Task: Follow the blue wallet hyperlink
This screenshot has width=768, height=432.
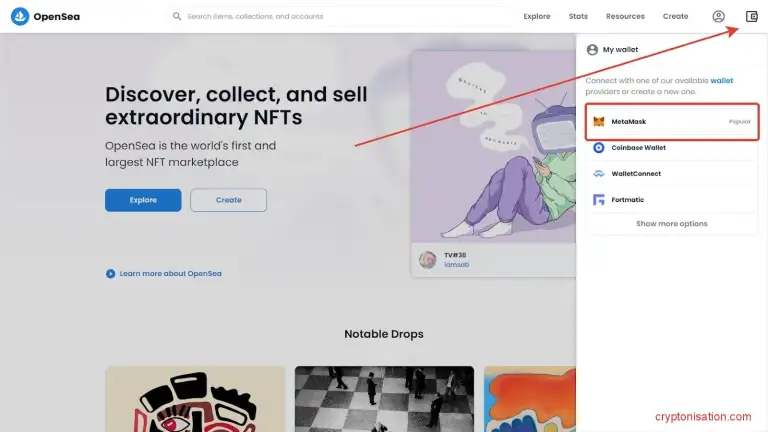Action: coord(721,80)
